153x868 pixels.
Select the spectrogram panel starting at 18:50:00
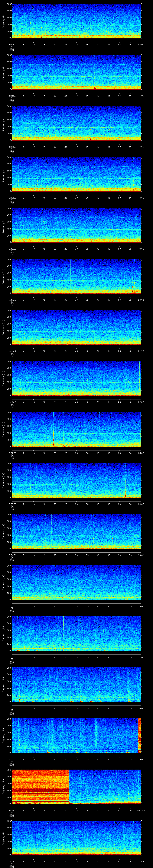click(x=76, y=327)
